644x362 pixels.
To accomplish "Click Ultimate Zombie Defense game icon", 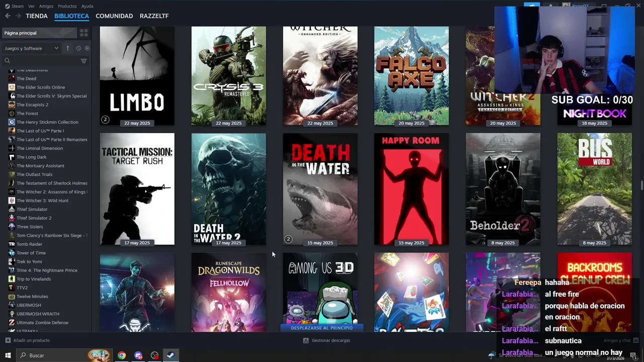I will pyautogui.click(x=12, y=322).
